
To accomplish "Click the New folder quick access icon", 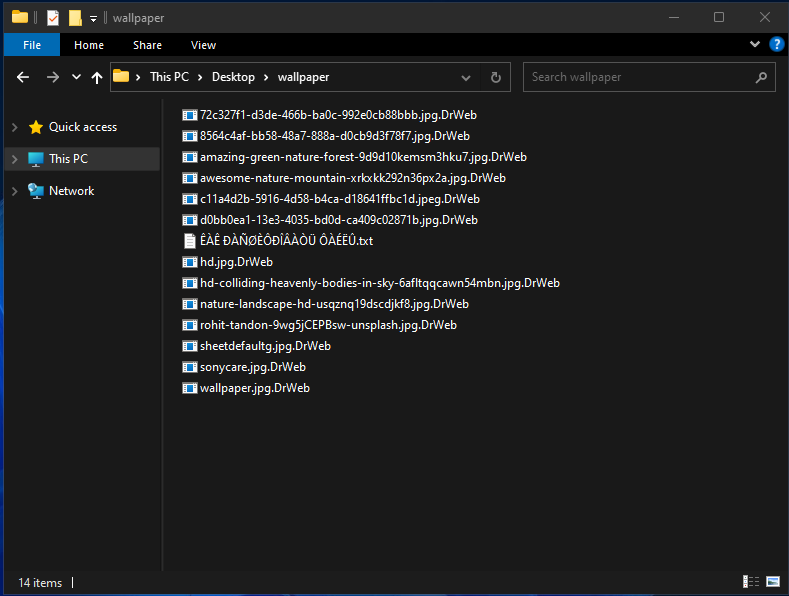I will coord(75,18).
